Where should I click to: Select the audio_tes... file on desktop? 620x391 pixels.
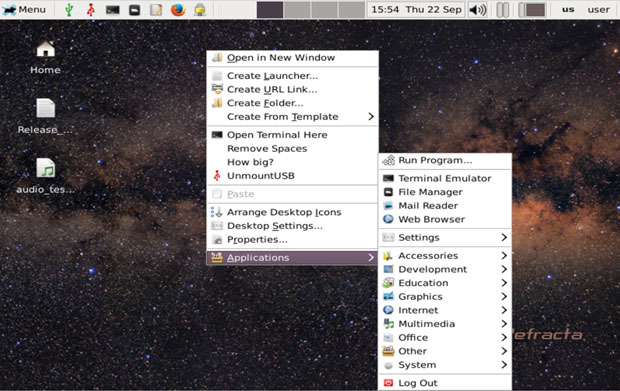click(x=45, y=176)
